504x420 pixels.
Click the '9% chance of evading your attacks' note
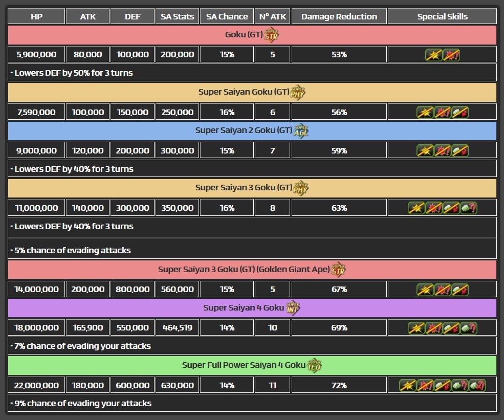[x=252, y=403]
